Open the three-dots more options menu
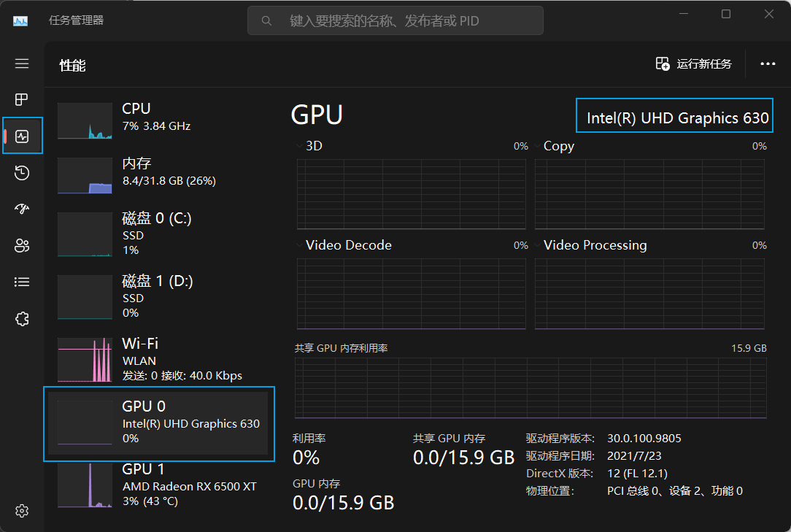Image resolution: width=791 pixels, height=532 pixels. click(768, 63)
